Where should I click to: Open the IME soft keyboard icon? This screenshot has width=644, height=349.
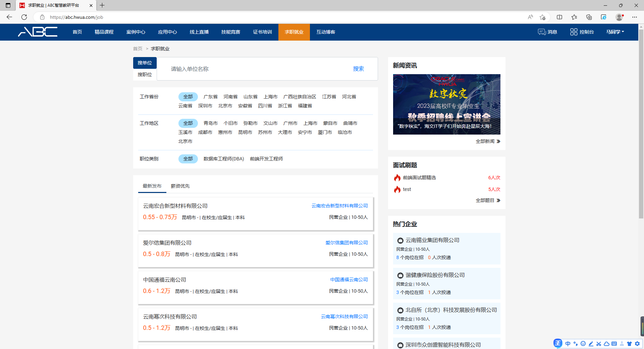click(614, 344)
